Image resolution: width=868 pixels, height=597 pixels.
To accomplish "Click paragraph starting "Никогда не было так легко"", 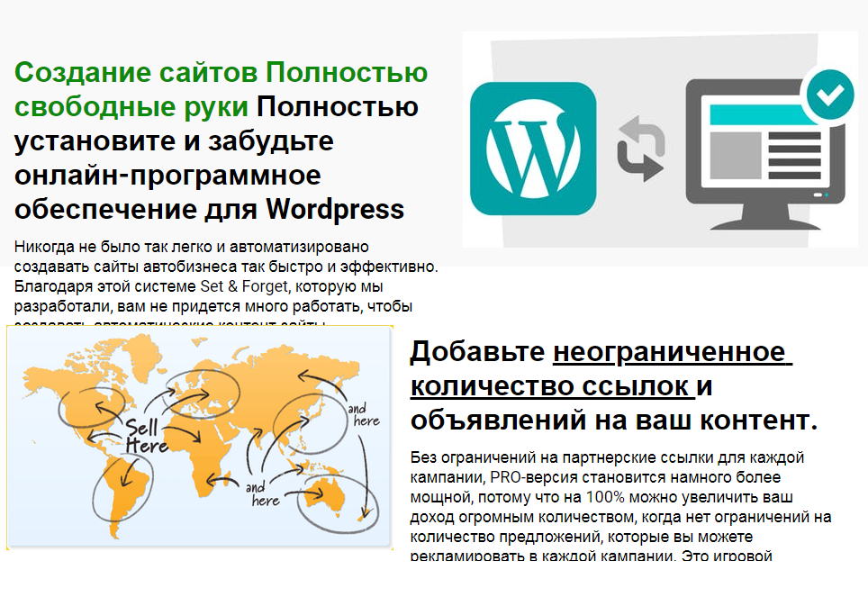I will (x=225, y=276).
